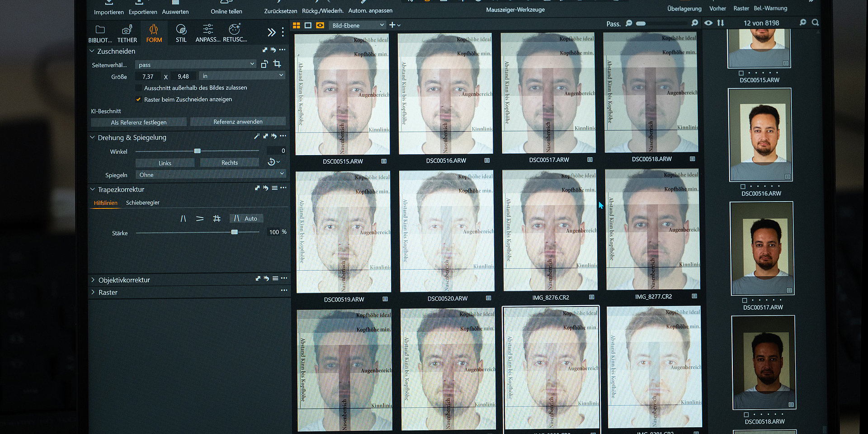The width and height of the screenshot is (868, 434).
Task: Switch to the Anpassen tool tab
Action: pos(208,34)
